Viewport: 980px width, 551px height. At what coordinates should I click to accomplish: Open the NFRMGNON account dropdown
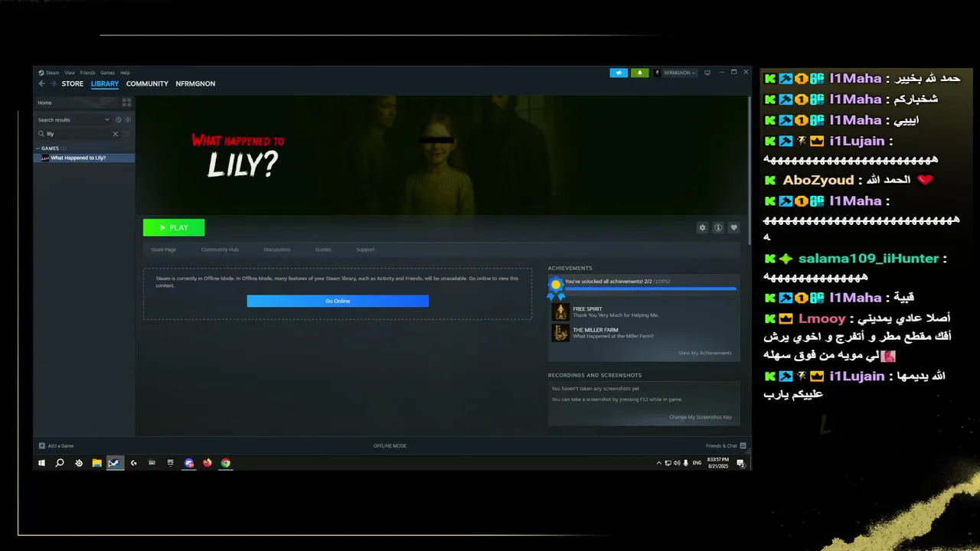[679, 73]
